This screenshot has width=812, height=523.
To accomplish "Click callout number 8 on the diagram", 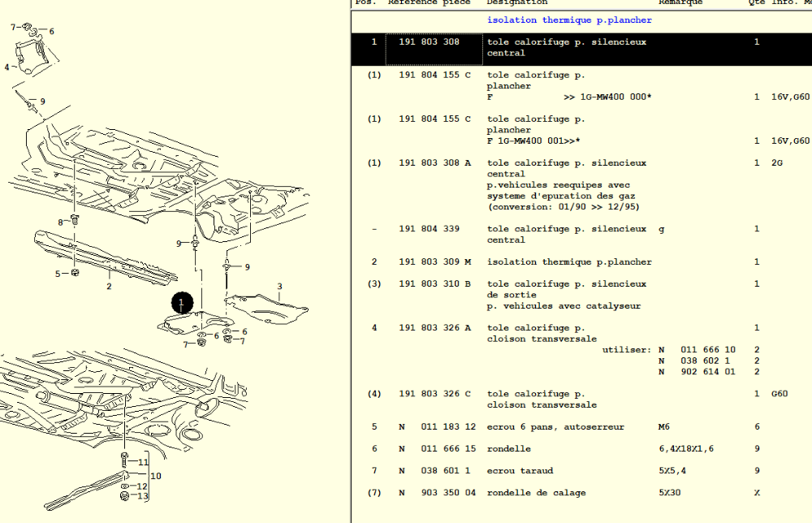I will (61, 223).
